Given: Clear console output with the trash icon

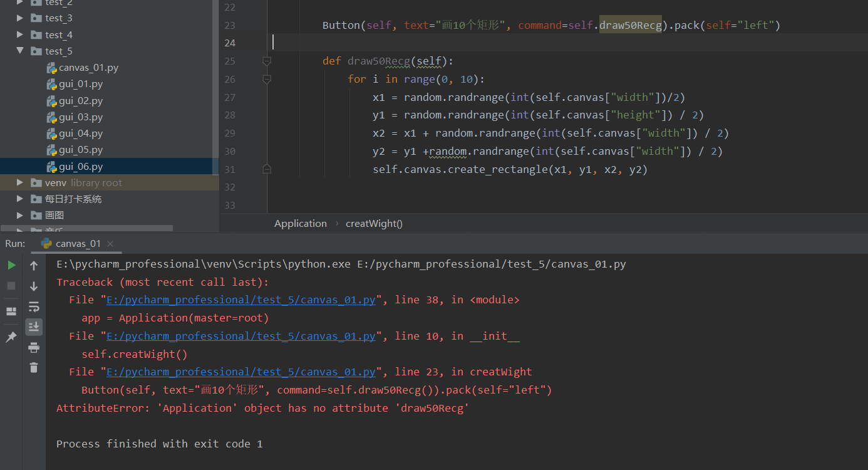Looking at the screenshot, I should tap(34, 368).
